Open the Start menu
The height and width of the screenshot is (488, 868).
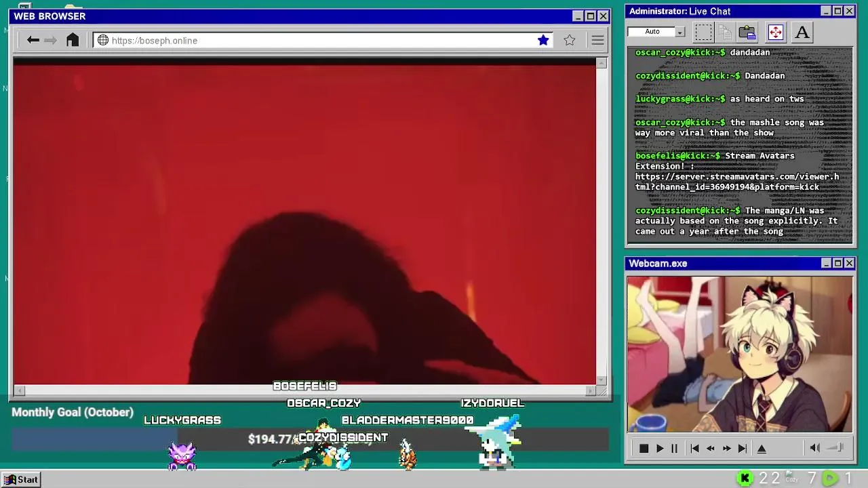22,480
